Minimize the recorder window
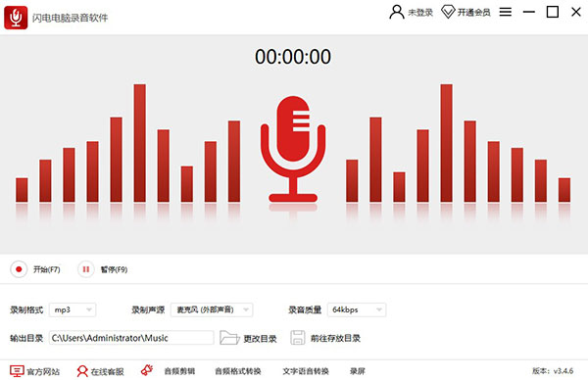The image size is (588, 380). pos(529,12)
